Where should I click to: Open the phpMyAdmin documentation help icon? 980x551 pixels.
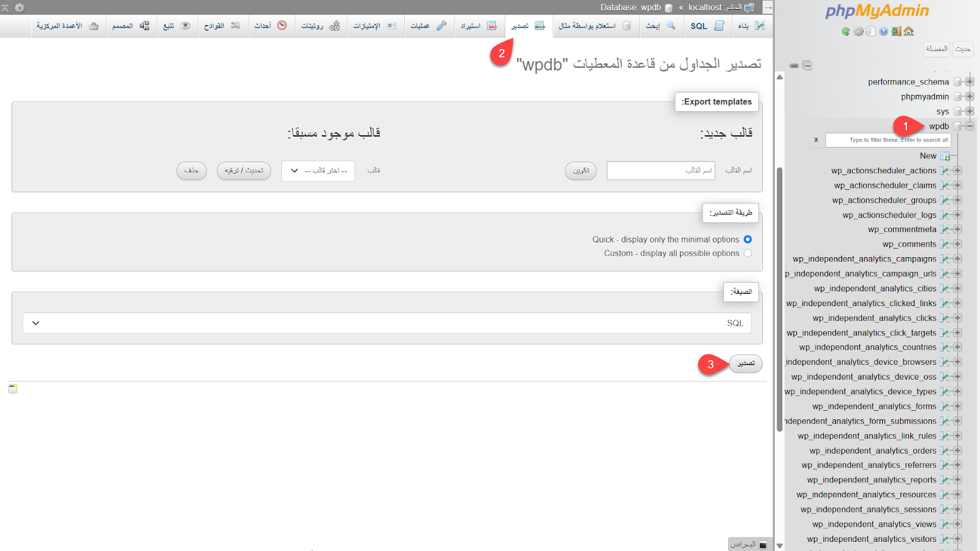884,31
